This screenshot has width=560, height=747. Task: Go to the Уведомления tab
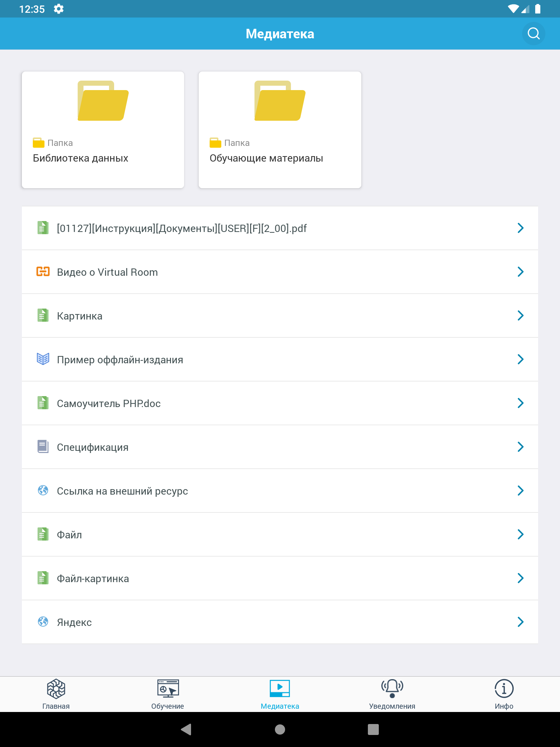pos(392,694)
